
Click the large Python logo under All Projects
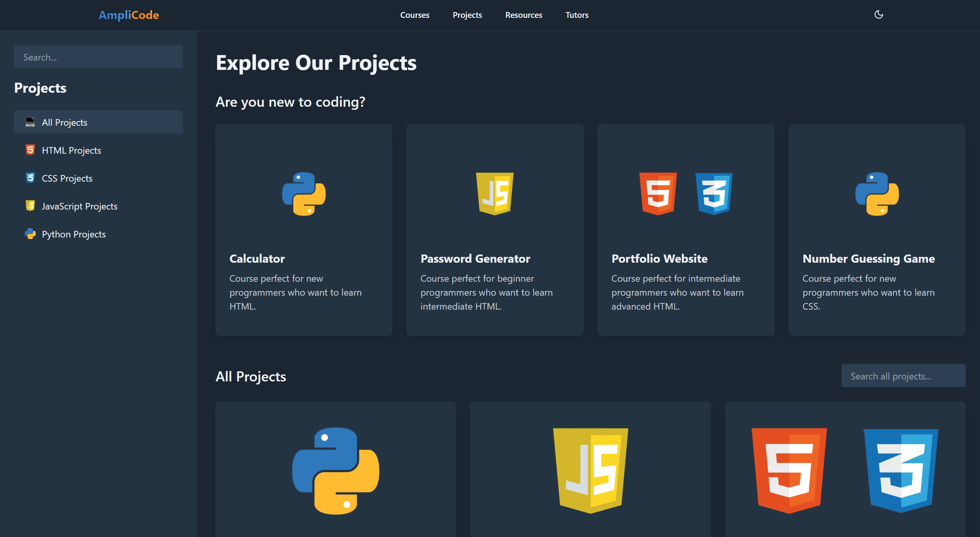[336, 471]
